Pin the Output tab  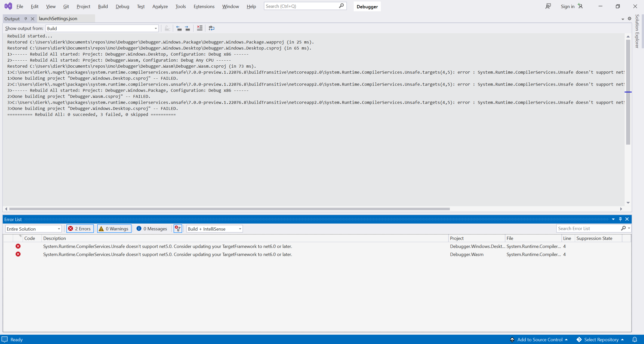pyautogui.click(x=26, y=19)
